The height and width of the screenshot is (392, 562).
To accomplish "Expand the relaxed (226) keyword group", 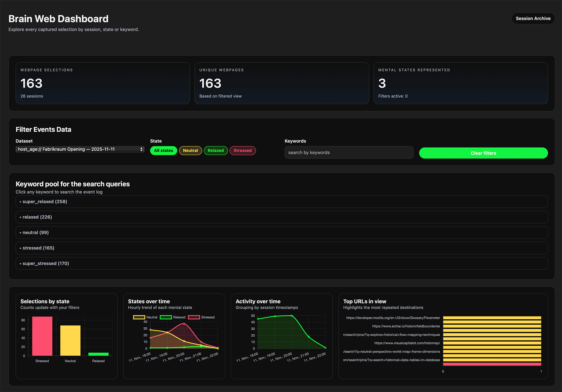I will pos(37,217).
